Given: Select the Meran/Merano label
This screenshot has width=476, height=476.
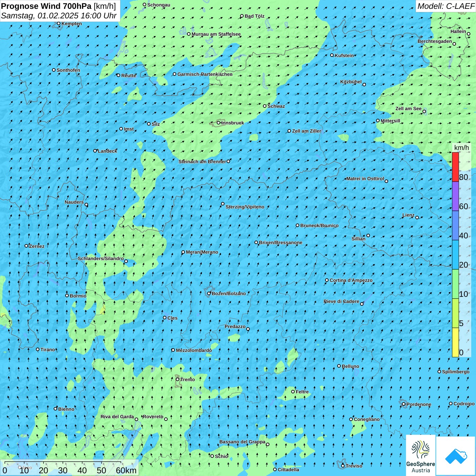Looking at the screenshot, I should 202,252.
